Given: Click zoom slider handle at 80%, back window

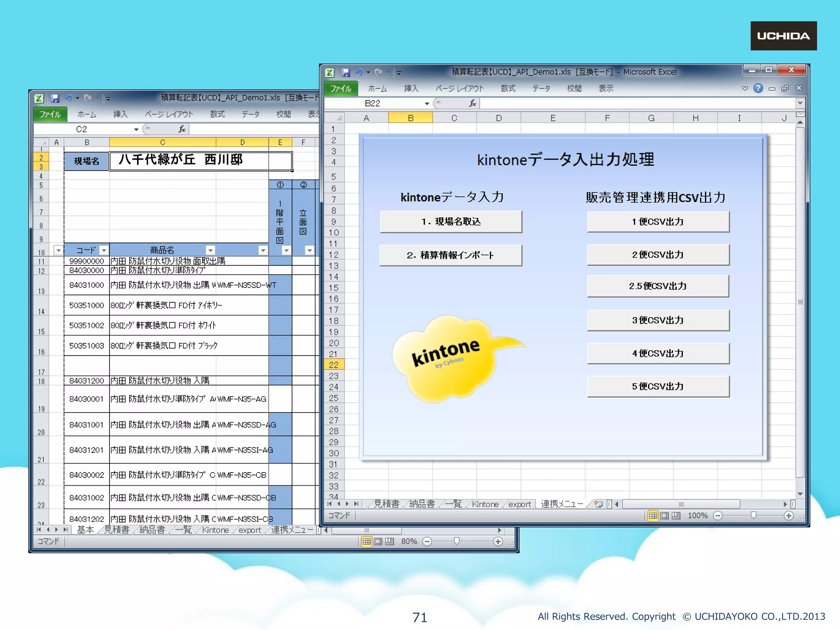Looking at the screenshot, I should (x=456, y=541).
